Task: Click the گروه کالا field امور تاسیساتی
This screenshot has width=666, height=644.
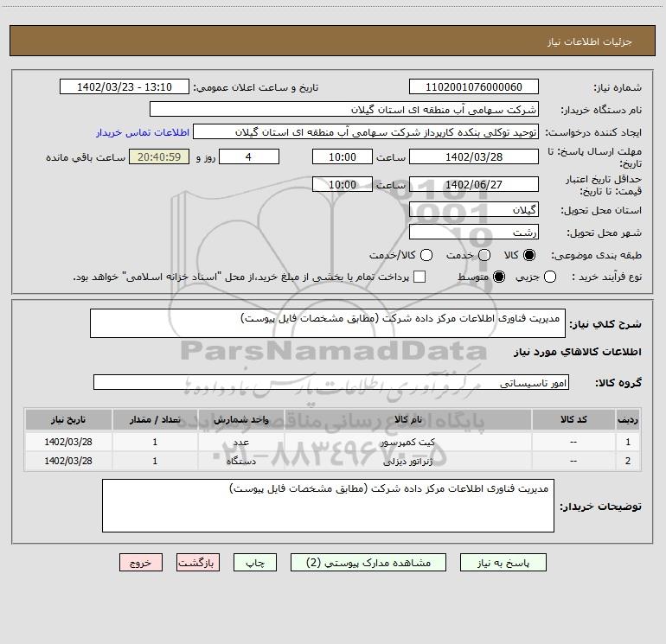Action: (331, 382)
